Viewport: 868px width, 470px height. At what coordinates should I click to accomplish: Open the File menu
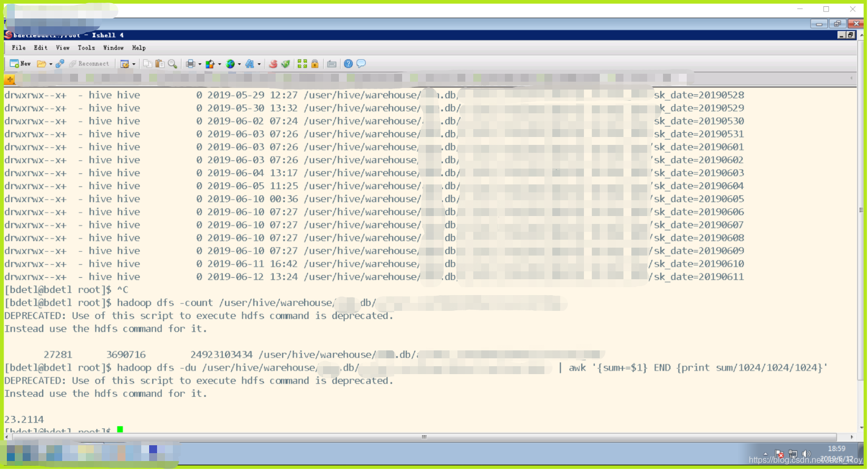18,48
